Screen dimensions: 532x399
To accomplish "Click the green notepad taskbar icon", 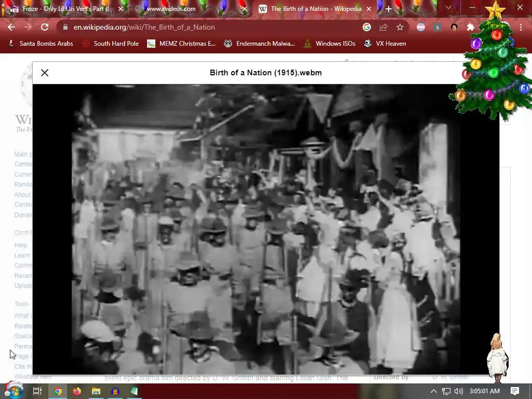I will 134,391.
